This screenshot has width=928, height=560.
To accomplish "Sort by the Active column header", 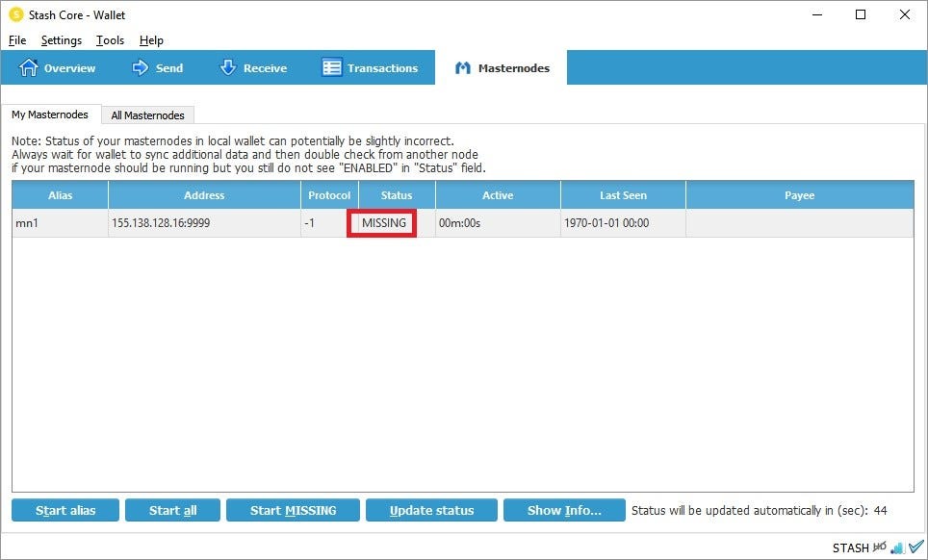I will click(x=498, y=195).
